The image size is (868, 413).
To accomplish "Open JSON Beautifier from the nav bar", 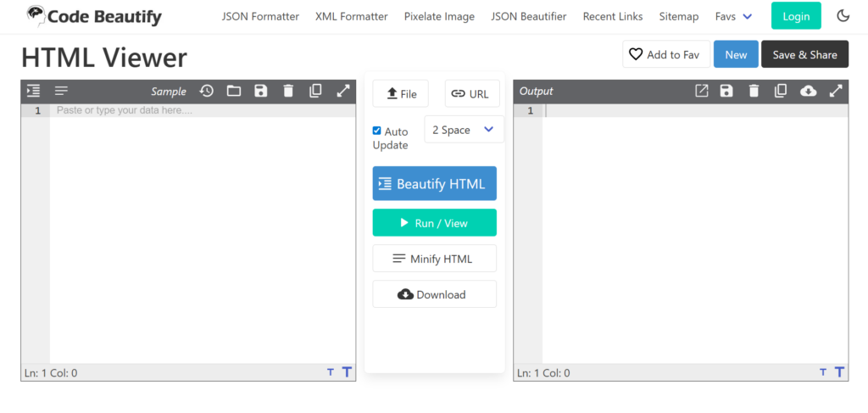I will pyautogui.click(x=529, y=17).
